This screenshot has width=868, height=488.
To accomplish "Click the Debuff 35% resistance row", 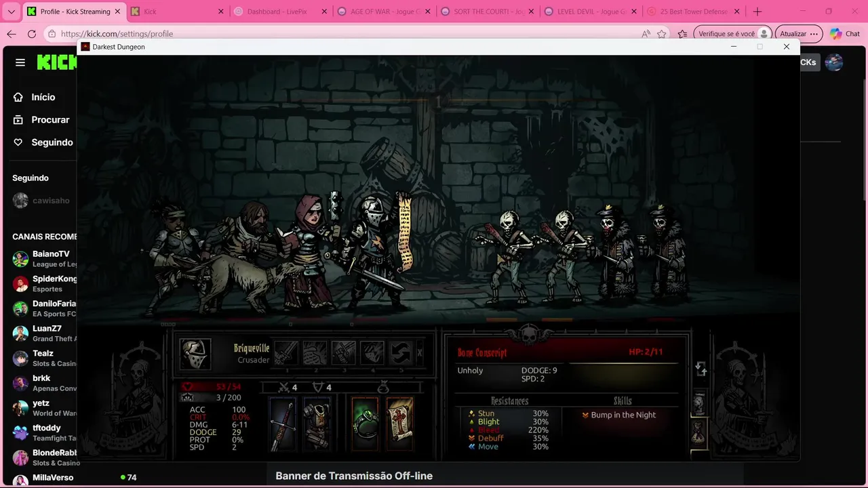I will click(x=509, y=438).
